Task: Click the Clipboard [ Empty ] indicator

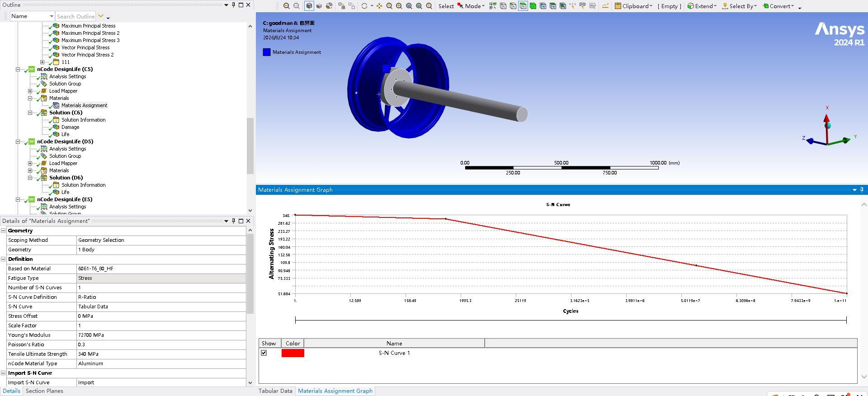Action: click(669, 6)
